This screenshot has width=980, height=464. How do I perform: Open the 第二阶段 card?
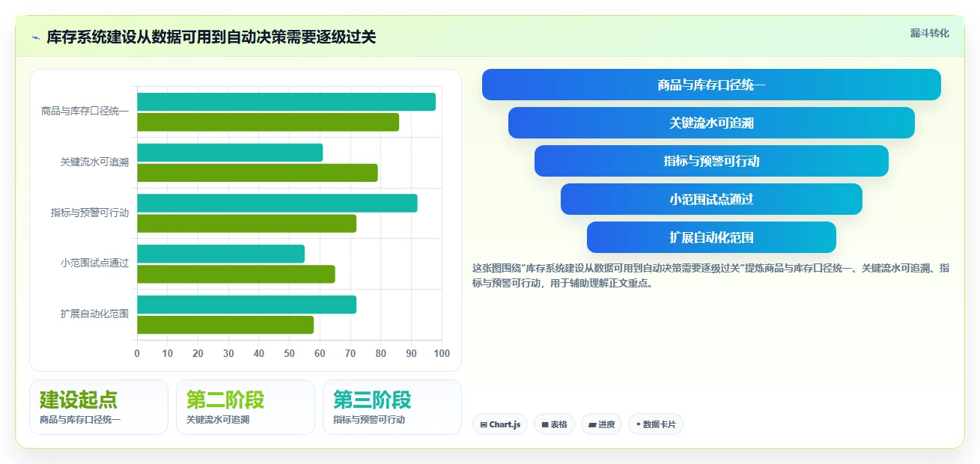[246, 407]
